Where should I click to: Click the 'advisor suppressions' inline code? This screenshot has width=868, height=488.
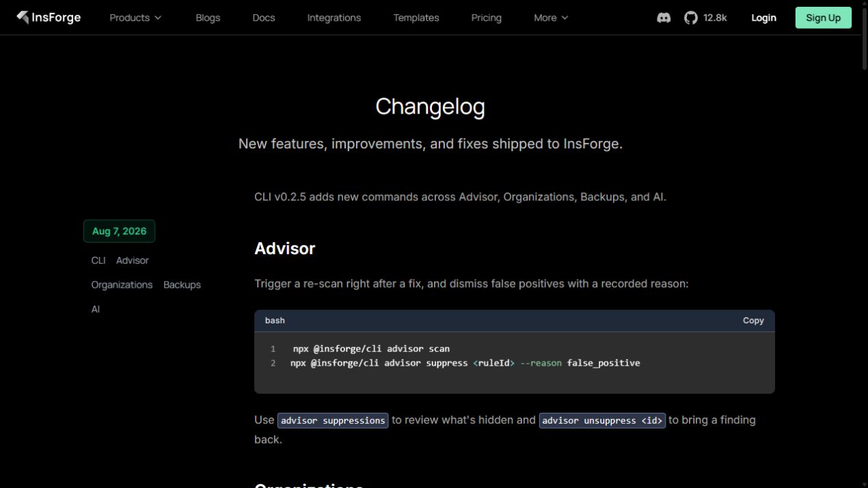[x=333, y=420]
